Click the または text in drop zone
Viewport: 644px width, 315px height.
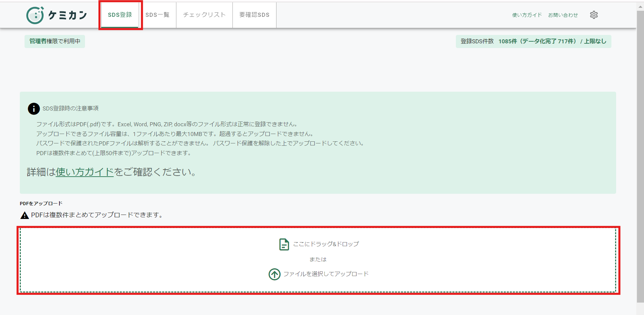pos(318,260)
